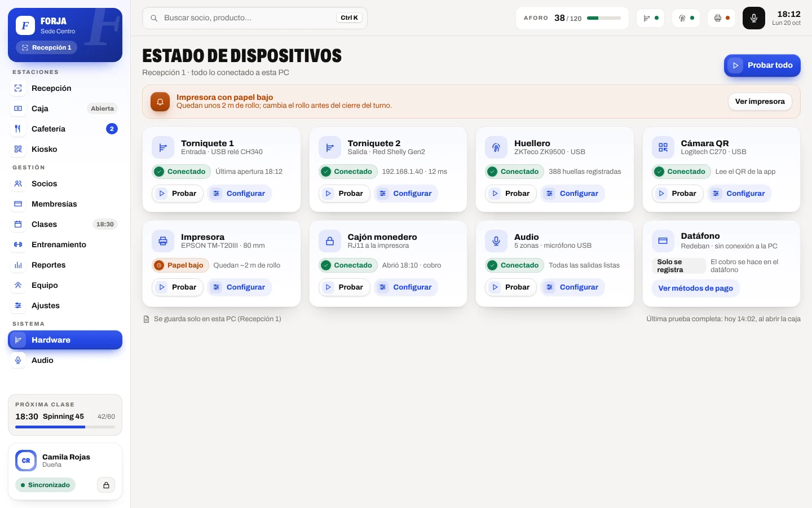Open Membresías in the sidebar

point(65,204)
